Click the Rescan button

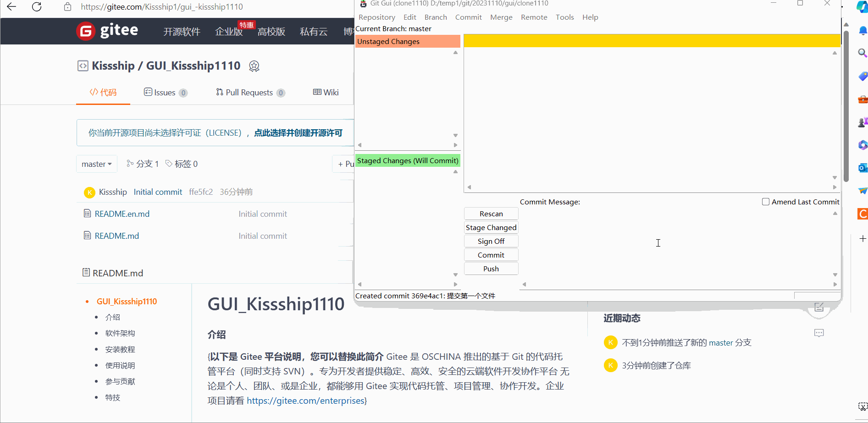tap(491, 214)
